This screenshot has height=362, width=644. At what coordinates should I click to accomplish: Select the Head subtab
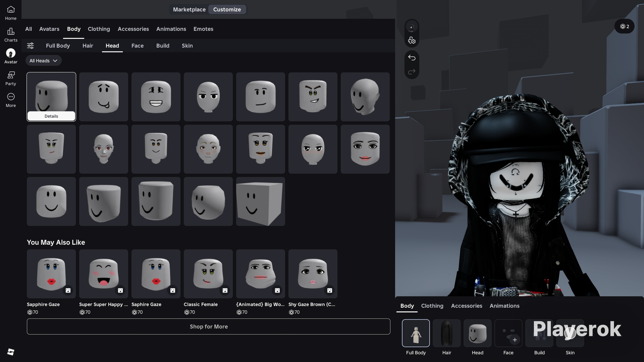pos(112,46)
